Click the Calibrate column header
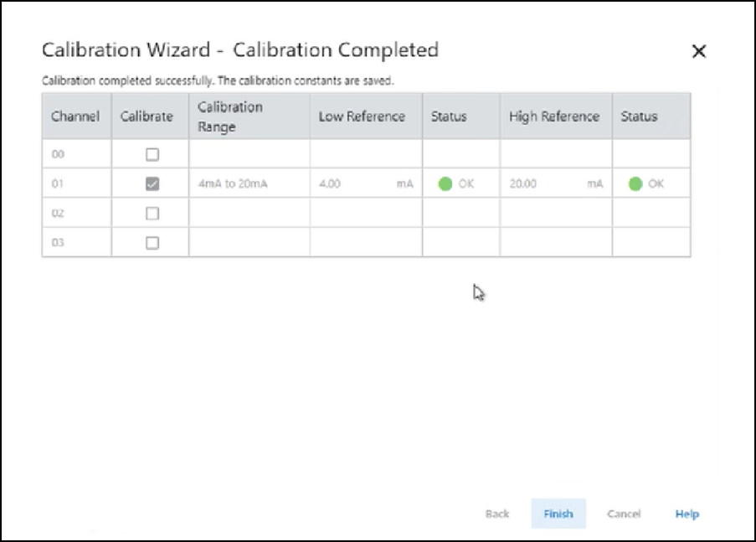Image resolution: width=756 pixels, height=542 pixels. click(x=147, y=116)
